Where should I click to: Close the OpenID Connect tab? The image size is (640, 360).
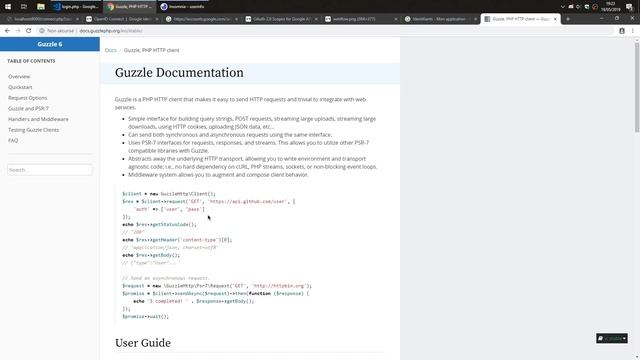point(157,19)
